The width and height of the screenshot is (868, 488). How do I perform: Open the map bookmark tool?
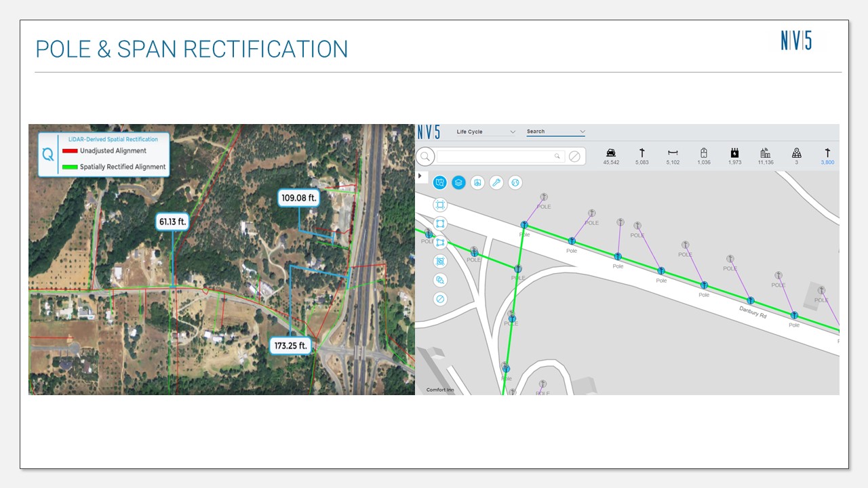point(477,182)
